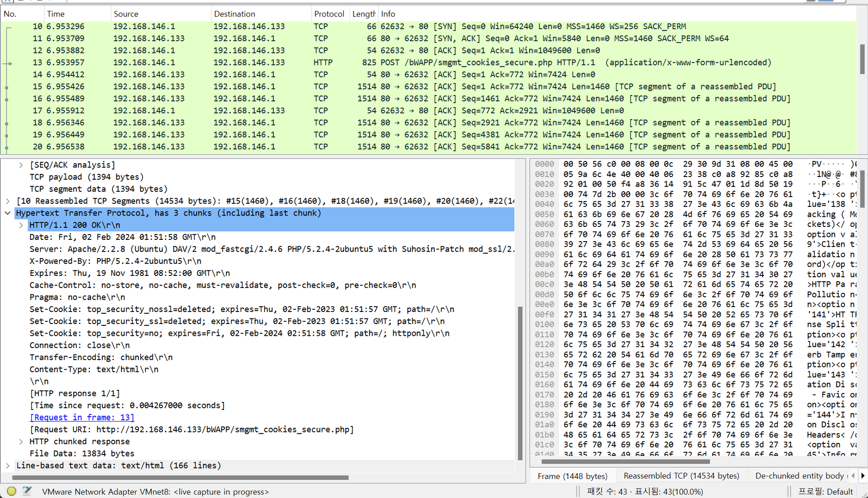Select the Cache-Control header line
Viewport: 868px width, 498px height.
(223, 285)
